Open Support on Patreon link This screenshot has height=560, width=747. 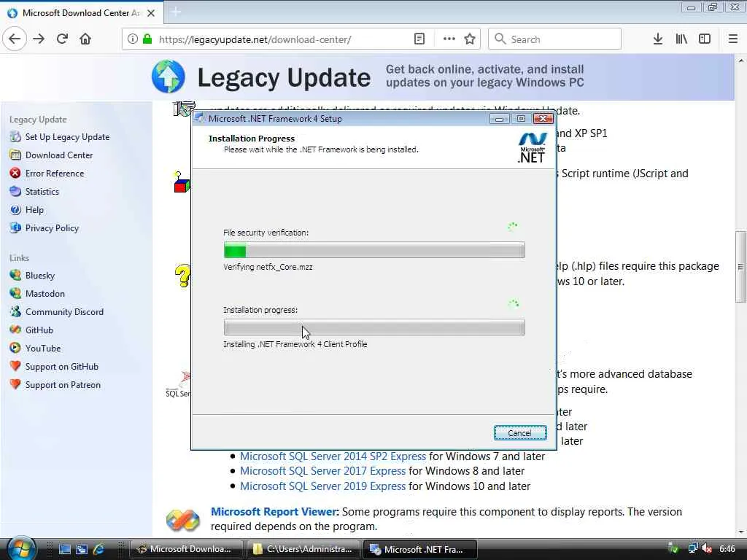tap(63, 385)
